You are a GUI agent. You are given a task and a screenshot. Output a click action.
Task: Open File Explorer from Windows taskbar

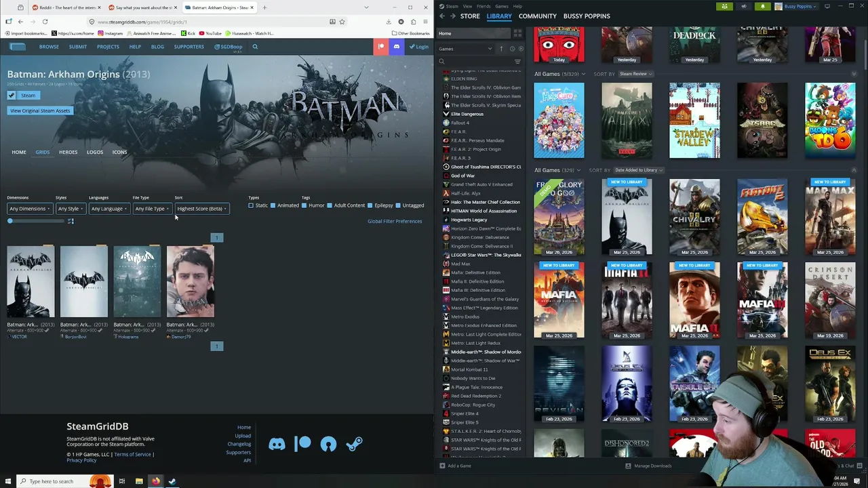[x=139, y=481]
